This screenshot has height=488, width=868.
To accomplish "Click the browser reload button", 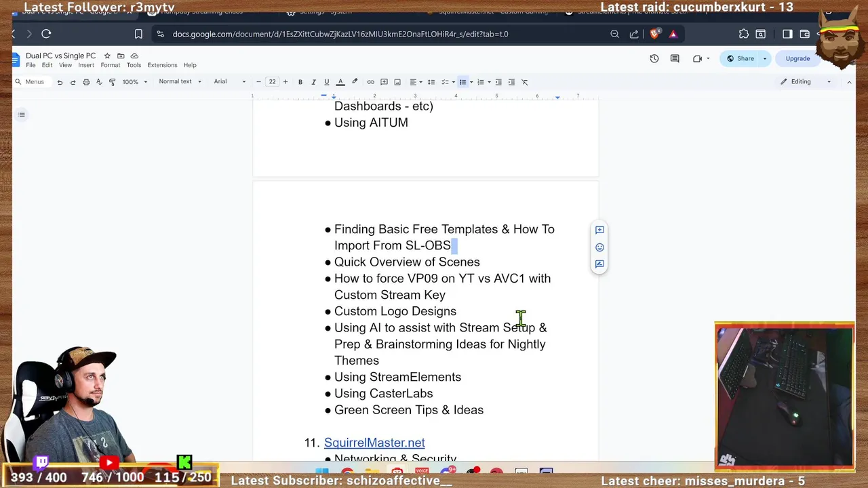I will (46, 34).
